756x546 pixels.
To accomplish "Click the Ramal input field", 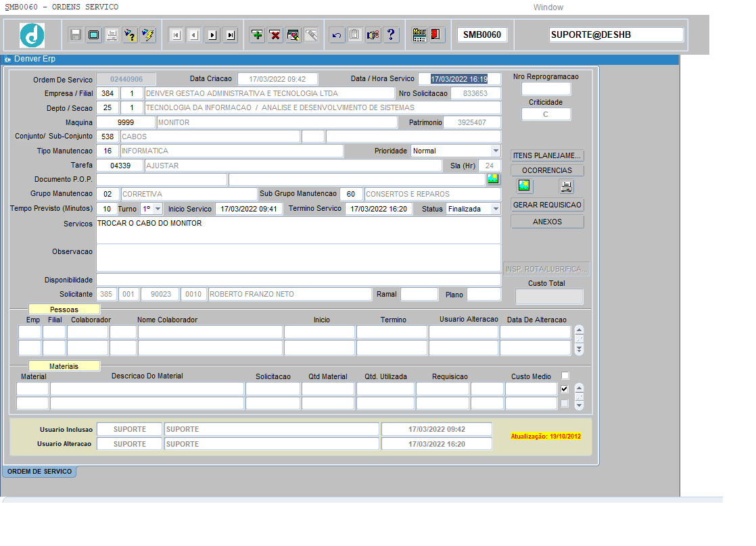I will (419, 294).
